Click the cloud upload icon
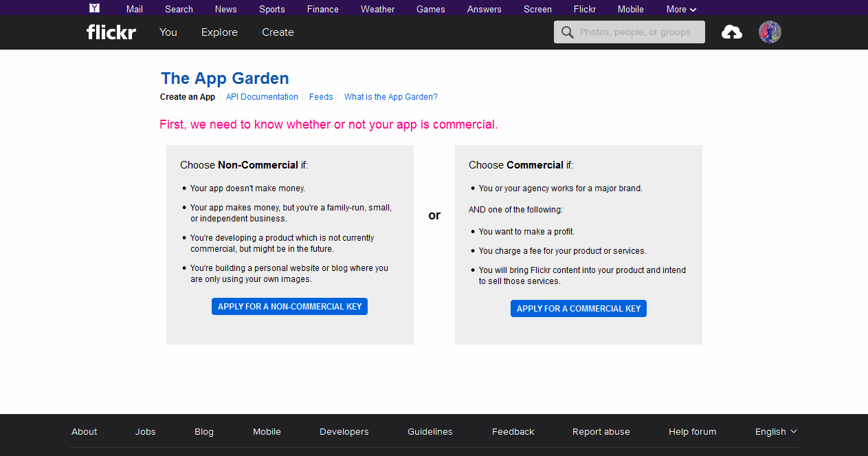This screenshot has width=868, height=456. click(731, 32)
